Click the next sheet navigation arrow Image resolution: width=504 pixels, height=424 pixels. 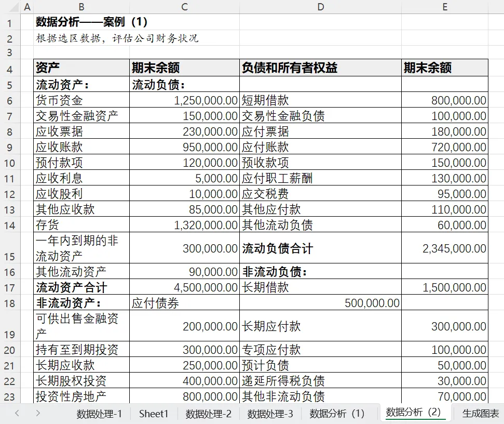point(38,414)
